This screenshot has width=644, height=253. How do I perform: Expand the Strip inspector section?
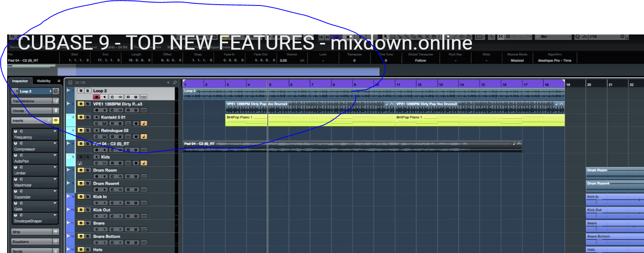(x=31, y=232)
